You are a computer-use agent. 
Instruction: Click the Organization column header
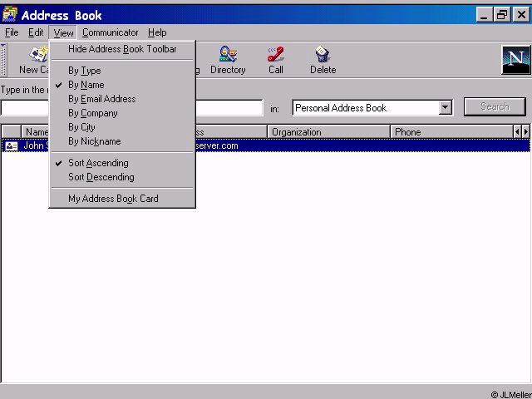pyautogui.click(x=329, y=131)
